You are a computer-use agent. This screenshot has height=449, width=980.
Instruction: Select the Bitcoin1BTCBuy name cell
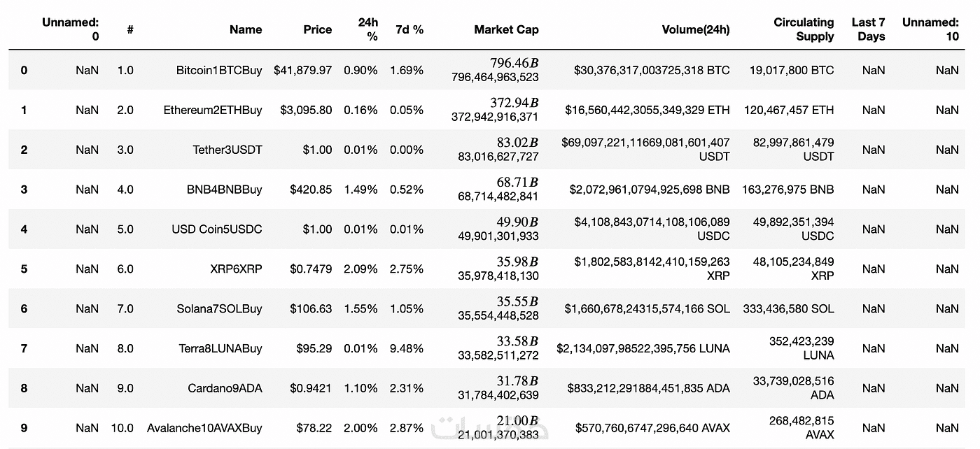[219, 70]
